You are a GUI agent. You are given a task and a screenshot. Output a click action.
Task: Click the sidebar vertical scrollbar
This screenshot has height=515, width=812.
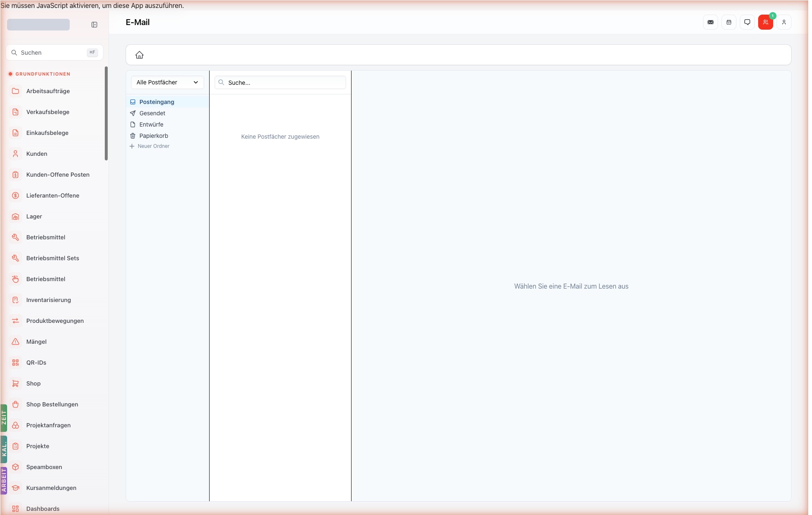pyautogui.click(x=106, y=113)
